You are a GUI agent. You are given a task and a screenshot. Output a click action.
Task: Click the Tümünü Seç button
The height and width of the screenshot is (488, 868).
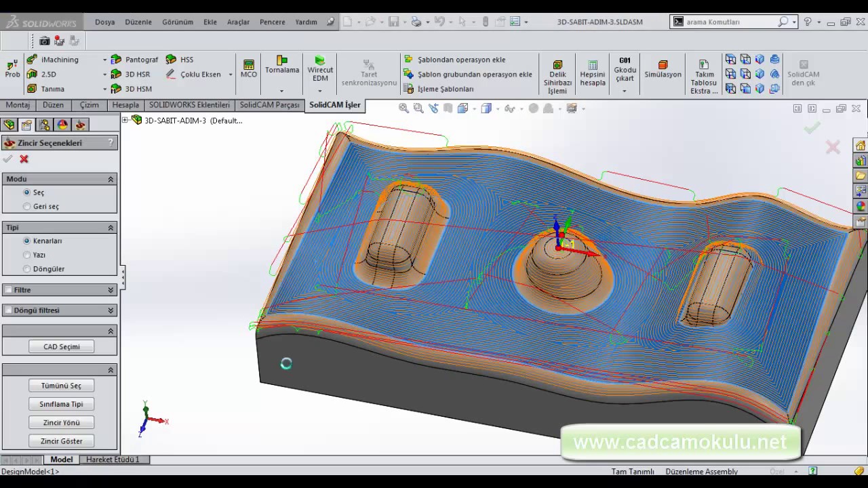[x=62, y=386]
